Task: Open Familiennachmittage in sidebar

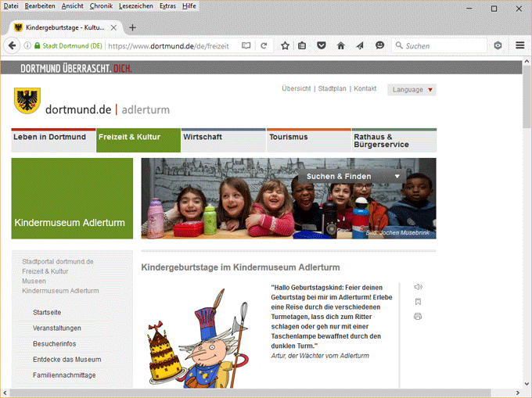Action: coord(64,375)
